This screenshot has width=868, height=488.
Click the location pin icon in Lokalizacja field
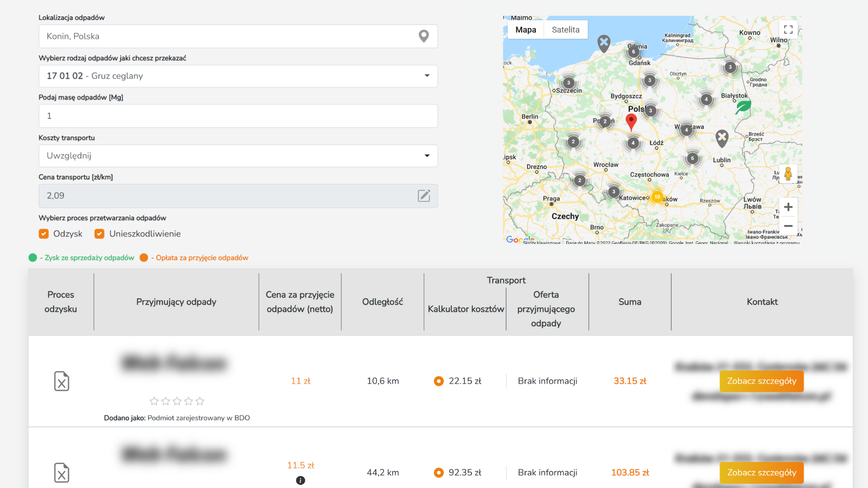point(424,36)
